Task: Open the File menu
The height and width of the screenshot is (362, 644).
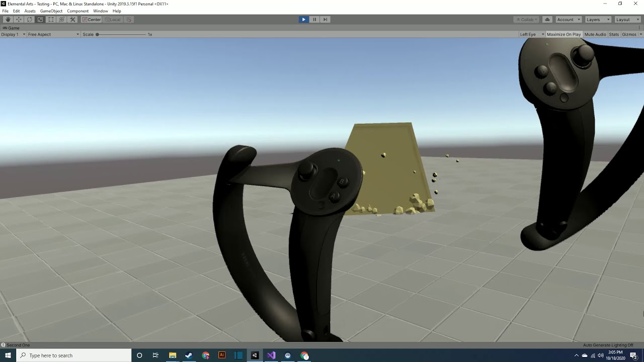Action: (x=5, y=11)
